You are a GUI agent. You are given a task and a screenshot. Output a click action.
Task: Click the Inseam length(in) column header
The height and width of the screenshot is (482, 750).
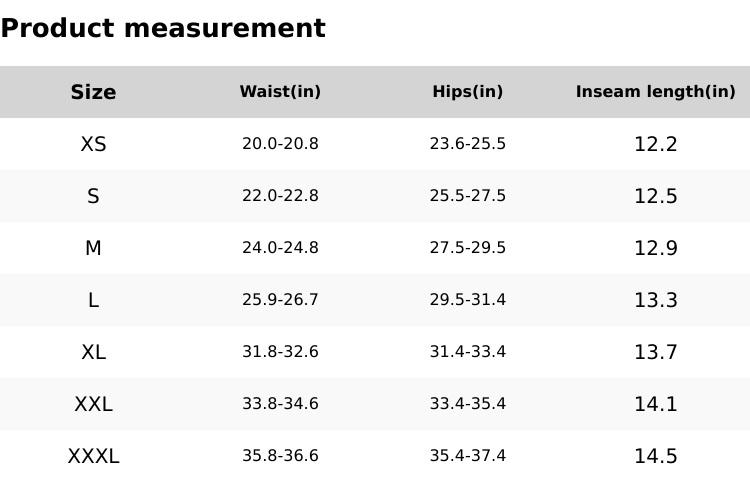click(655, 92)
